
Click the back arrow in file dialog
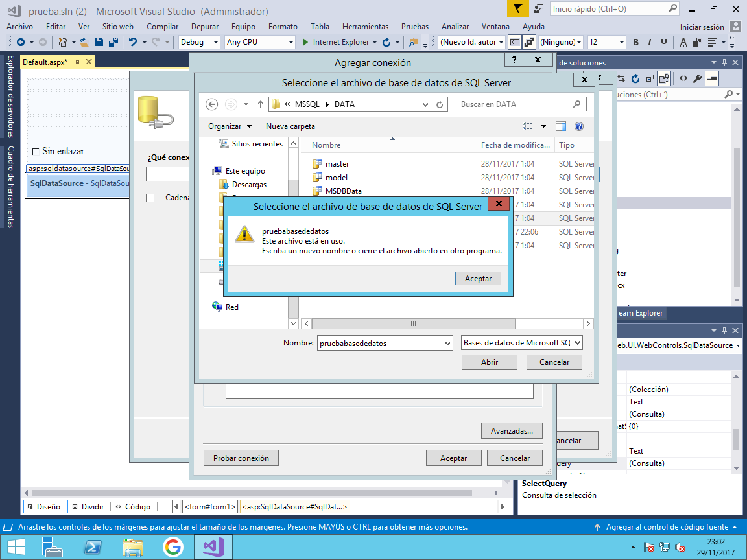point(211,104)
